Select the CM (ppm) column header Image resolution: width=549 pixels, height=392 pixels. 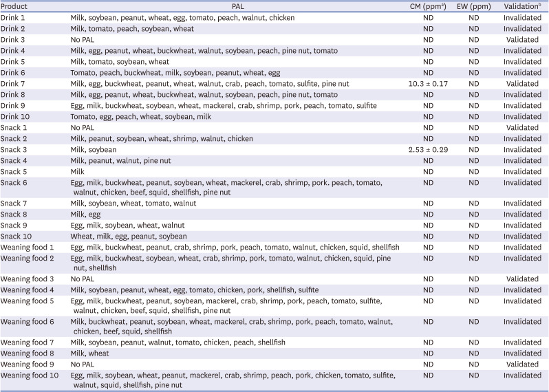click(x=428, y=6)
